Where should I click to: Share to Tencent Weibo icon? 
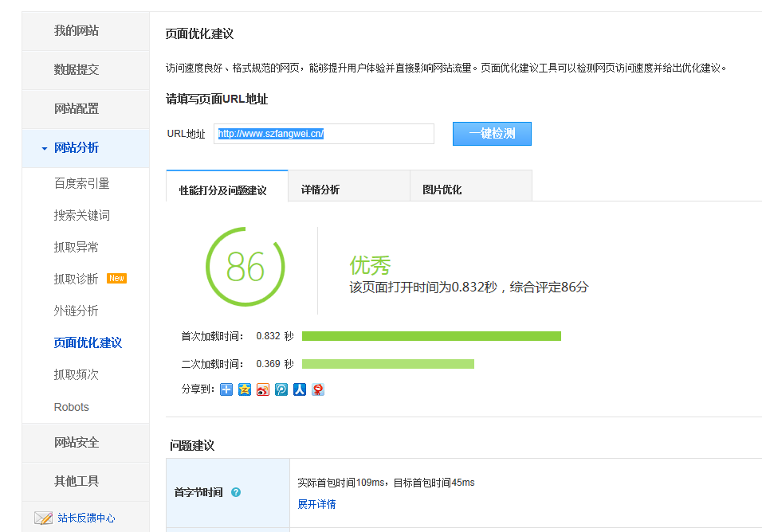click(x=281, y=389)
